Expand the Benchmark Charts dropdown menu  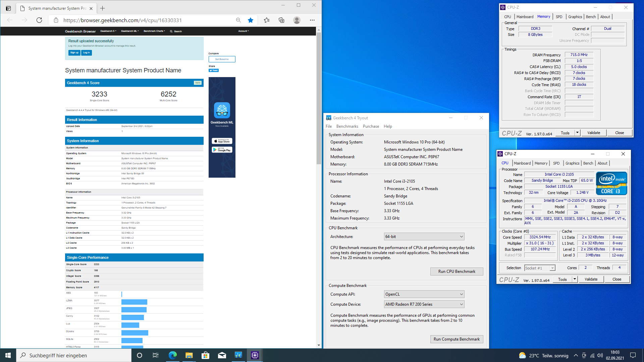[154, 31]
